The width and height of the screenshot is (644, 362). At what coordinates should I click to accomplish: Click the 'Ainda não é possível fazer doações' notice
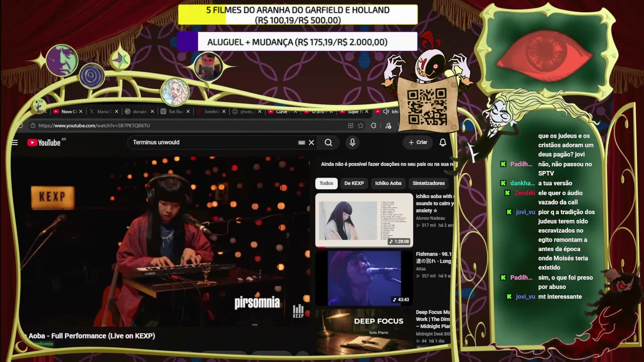387,164
